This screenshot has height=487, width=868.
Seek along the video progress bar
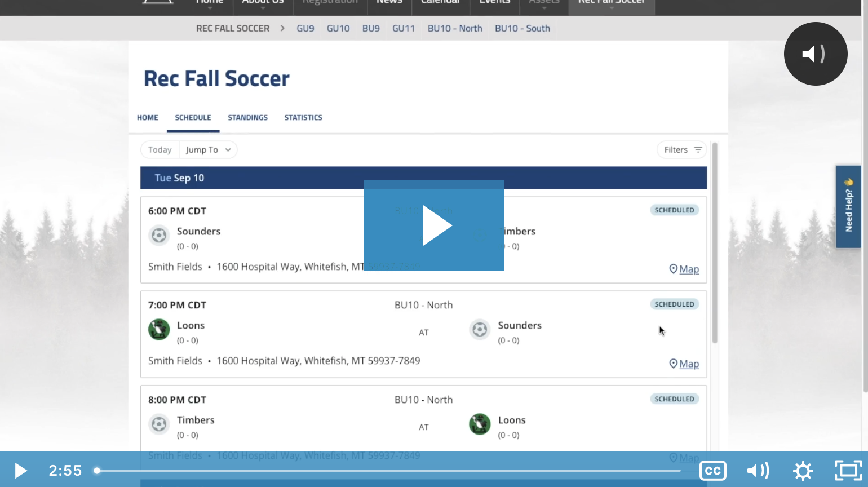(389, 471)
